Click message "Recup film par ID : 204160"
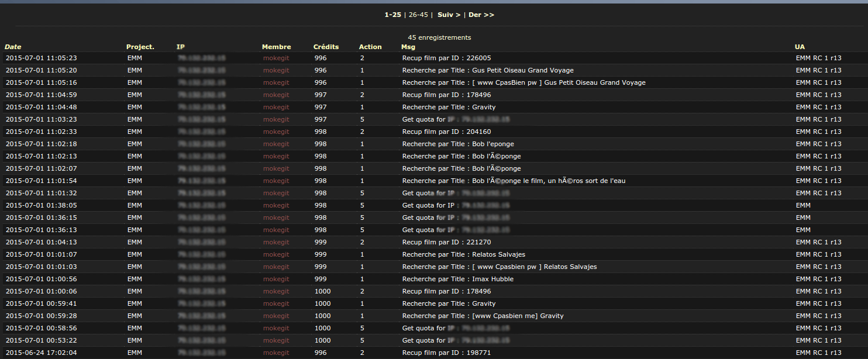Viewport: 868px width, 359px height. pos(446,132)
